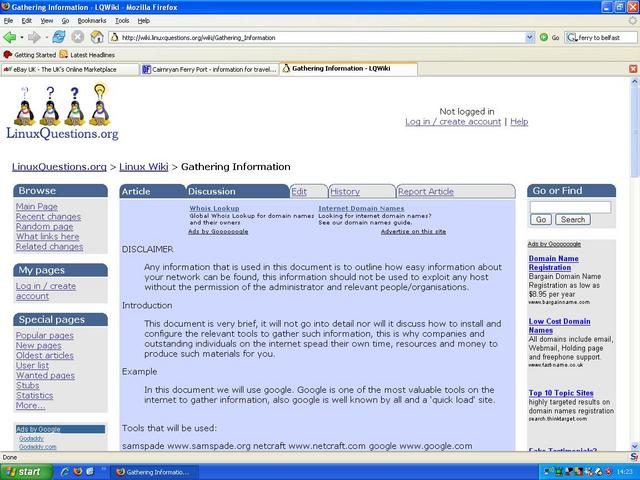Open the View menu
This screenshot has height=480, width=640.
[x=47, y=20]
